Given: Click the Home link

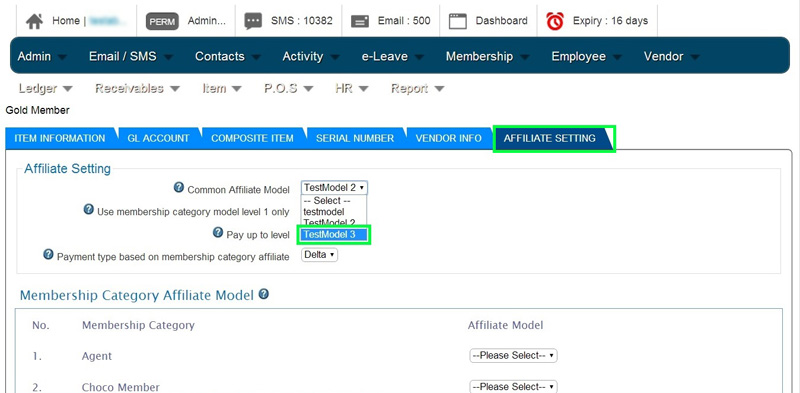Looking at the screenshot, I should pos(66,21).
